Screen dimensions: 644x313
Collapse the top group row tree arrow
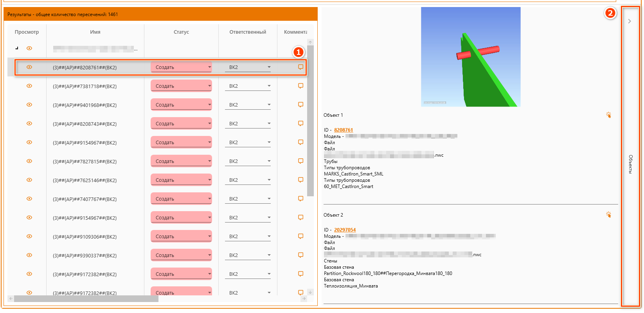coord(17,48)
